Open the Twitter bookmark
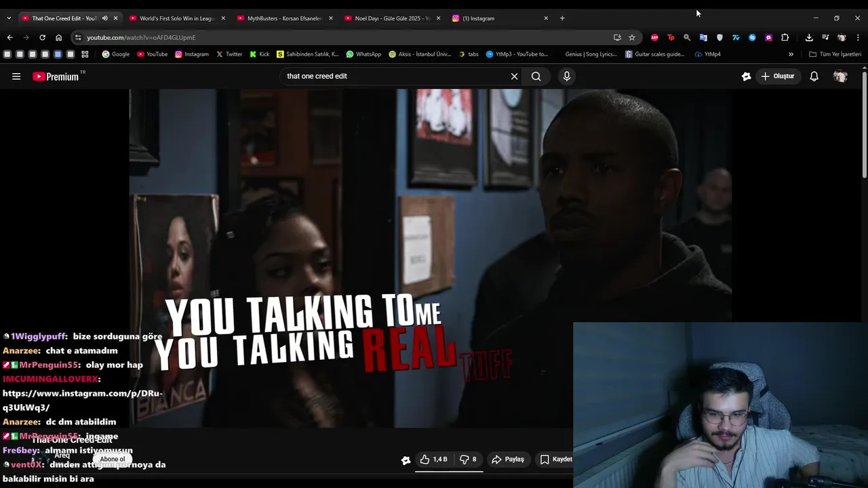The width and height of the screenshot is (868, 488). point(229,54)
